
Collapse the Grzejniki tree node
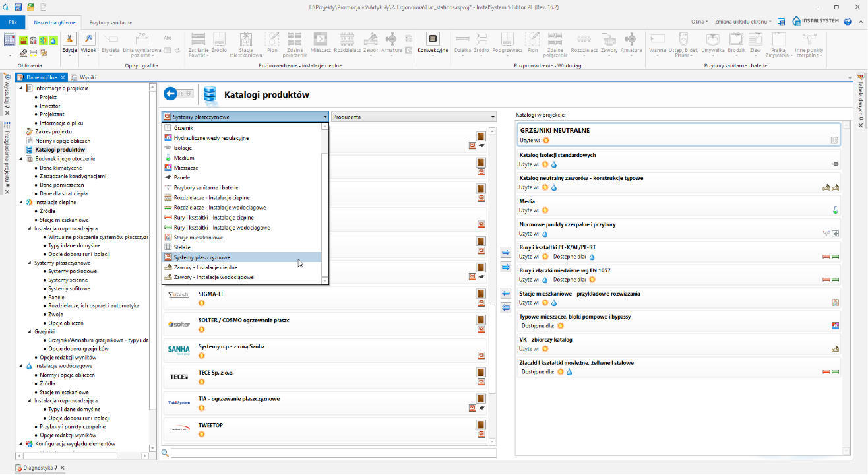pos(30,332)
